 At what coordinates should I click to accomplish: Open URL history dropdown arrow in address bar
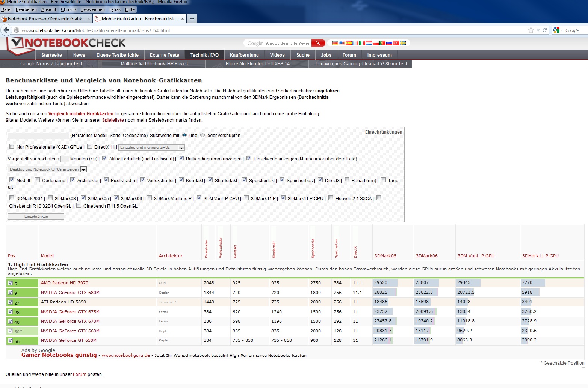click(538, 30)
